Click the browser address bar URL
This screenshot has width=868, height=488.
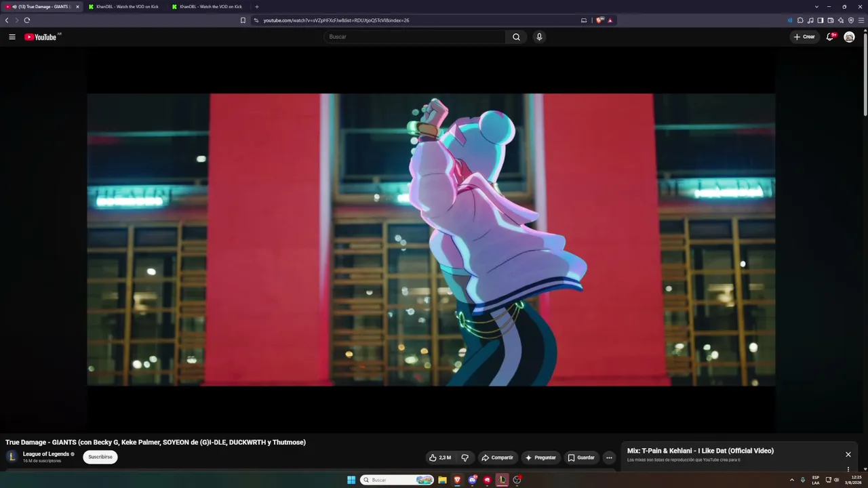pyautogui.click(x=336, y=20)
